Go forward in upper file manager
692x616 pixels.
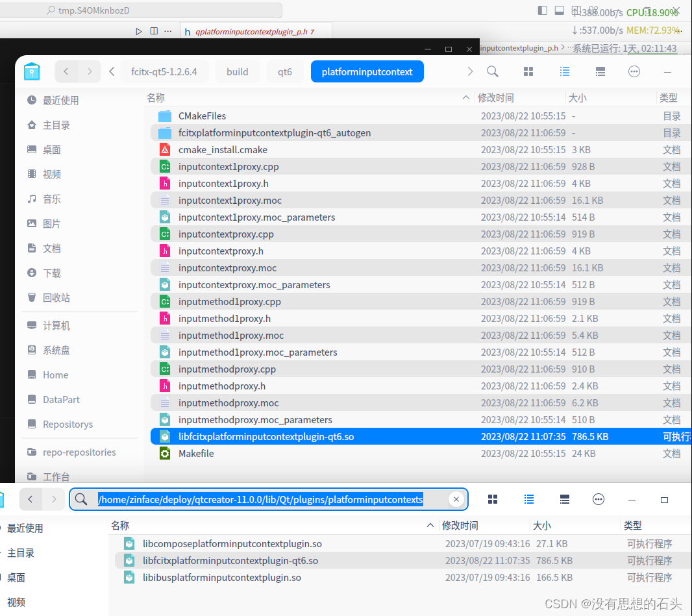tap(90, 71)
